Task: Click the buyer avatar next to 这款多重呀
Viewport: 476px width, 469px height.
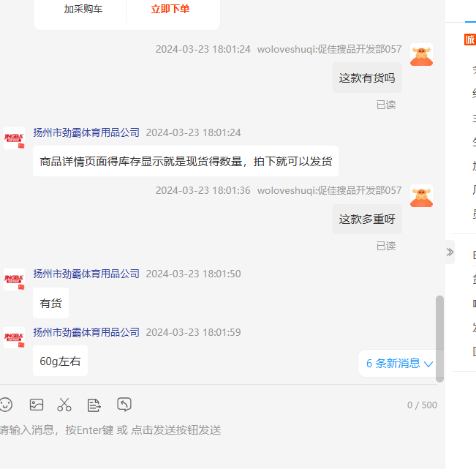Action: (x=421, y=196)
